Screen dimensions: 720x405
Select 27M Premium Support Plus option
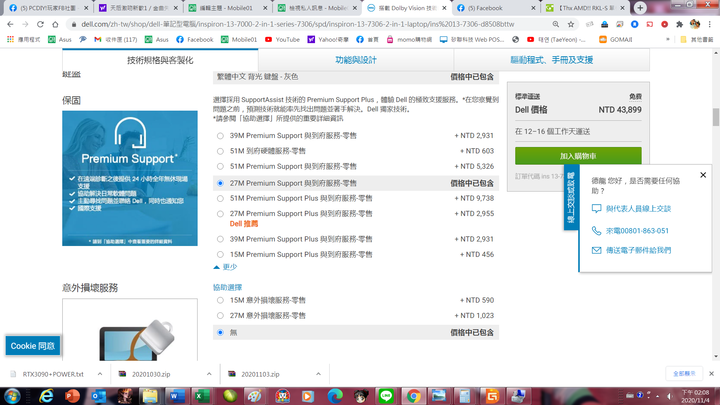220,214
